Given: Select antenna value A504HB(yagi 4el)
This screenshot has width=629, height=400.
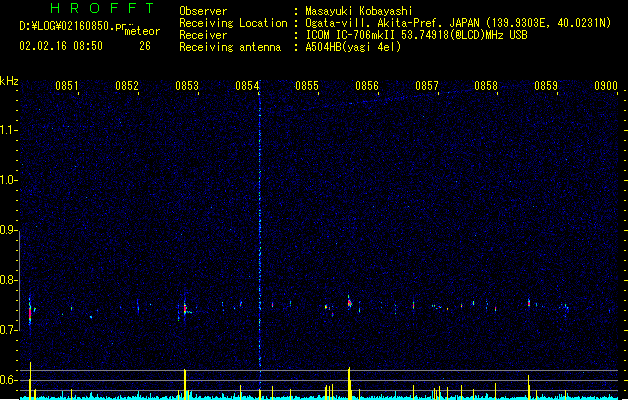Looking at the screenshot, I should pos(353,47).
